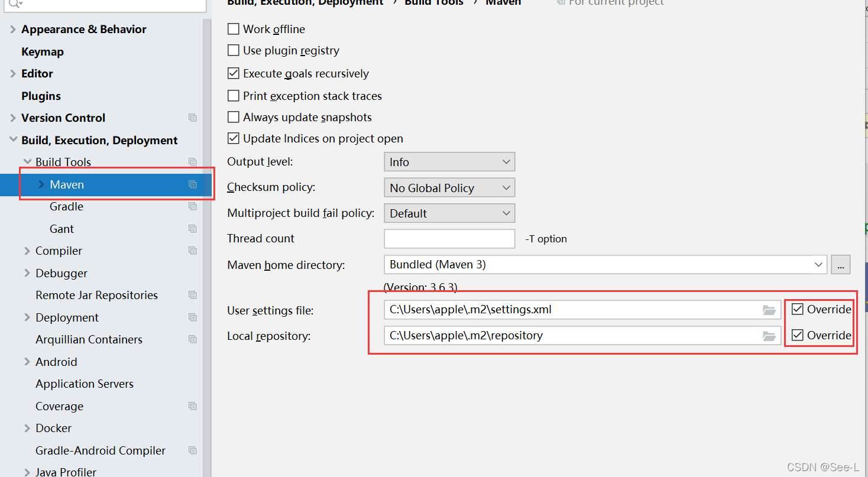Enable Use plugin registry
This screenshot has height=477, width=868.
coord(234,50)
